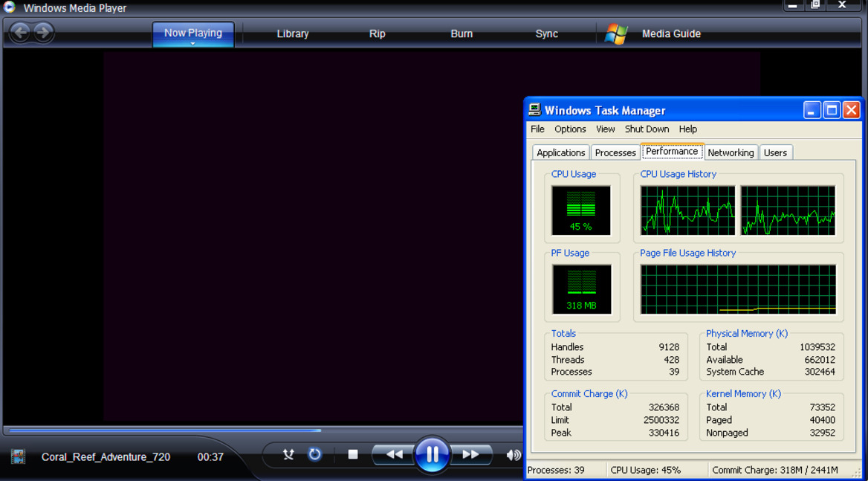Image resolution: width=868 pixels, height=481 pixels.
Task: Restore down the Windows Media Player window
Action: (x=815, y=5)
